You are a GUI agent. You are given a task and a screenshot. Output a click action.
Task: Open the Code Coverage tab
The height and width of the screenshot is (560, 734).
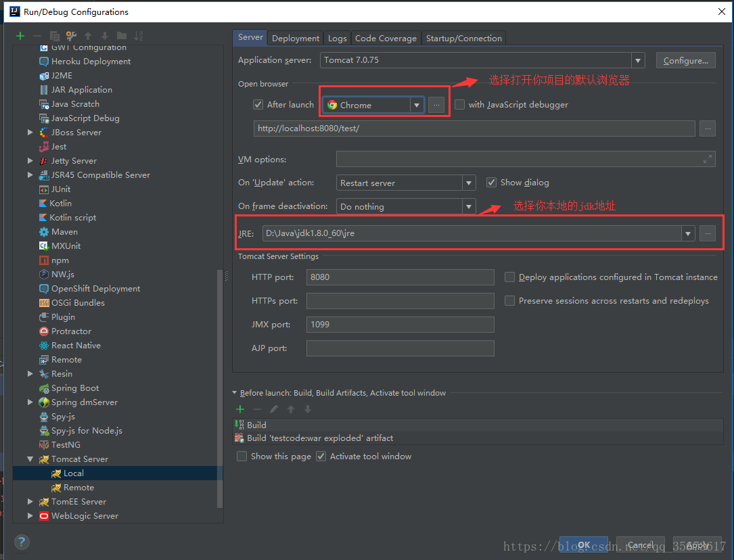tap(386, 39)
